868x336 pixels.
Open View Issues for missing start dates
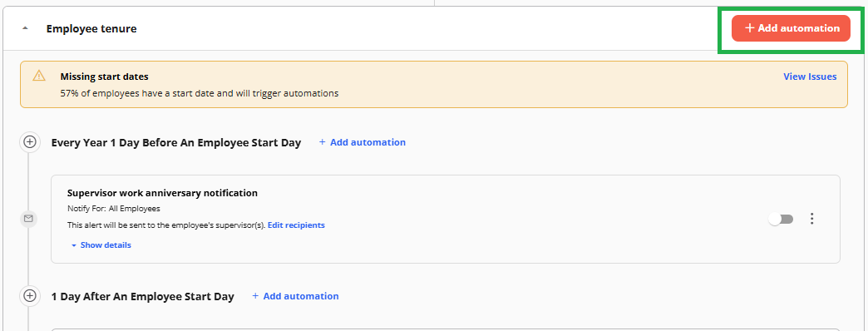click(810, 77)
